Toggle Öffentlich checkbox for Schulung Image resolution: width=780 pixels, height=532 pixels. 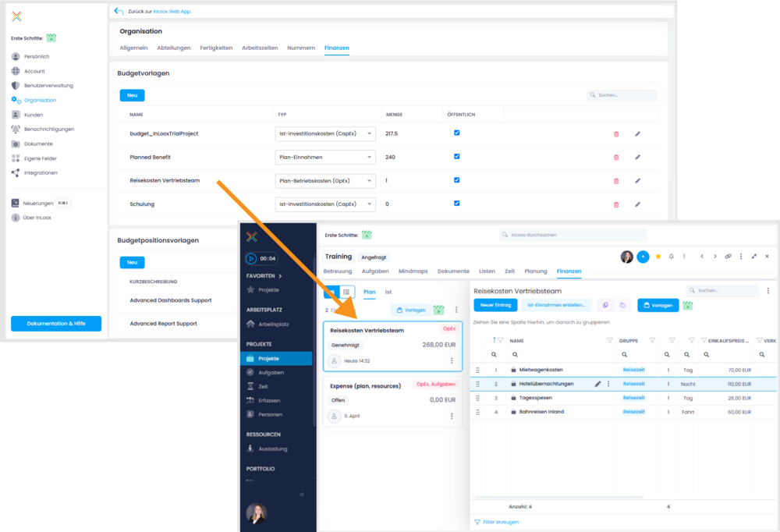point(457,204)
